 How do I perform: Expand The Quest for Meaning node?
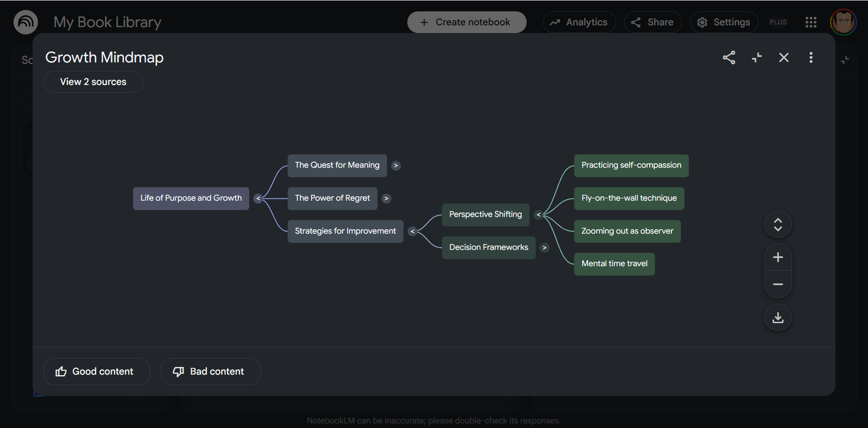(396, 166)
